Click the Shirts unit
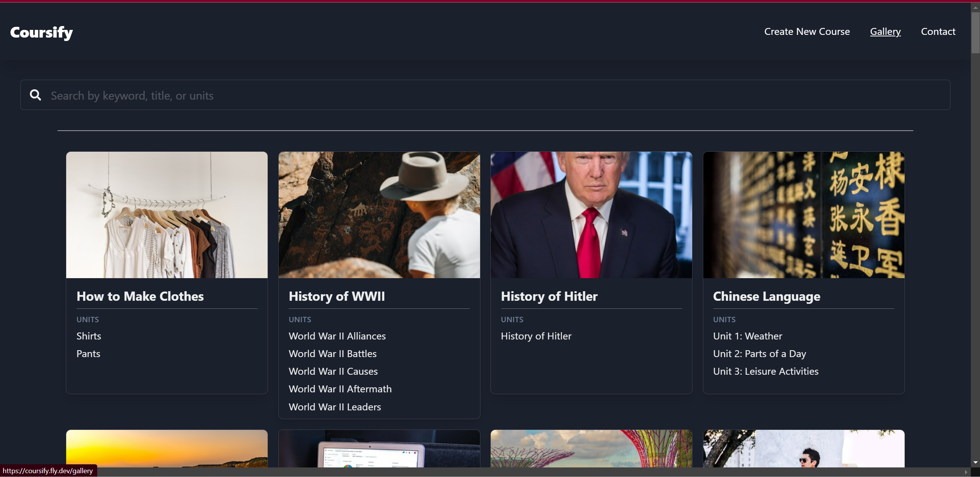 (x=89, y=336)
